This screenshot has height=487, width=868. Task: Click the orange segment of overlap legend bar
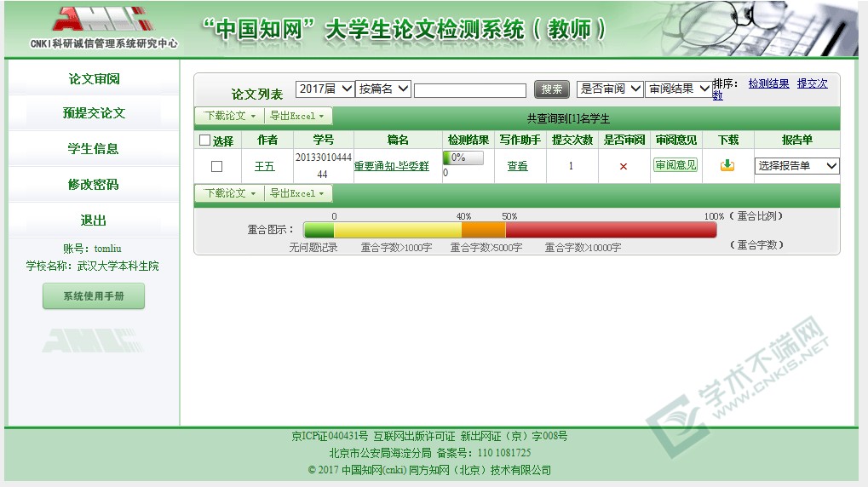point(483,230)
